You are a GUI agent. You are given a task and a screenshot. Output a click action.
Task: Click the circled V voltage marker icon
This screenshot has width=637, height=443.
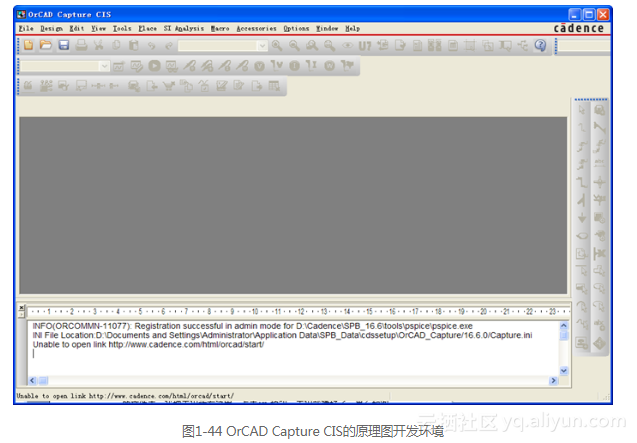[x=260, y=66]
